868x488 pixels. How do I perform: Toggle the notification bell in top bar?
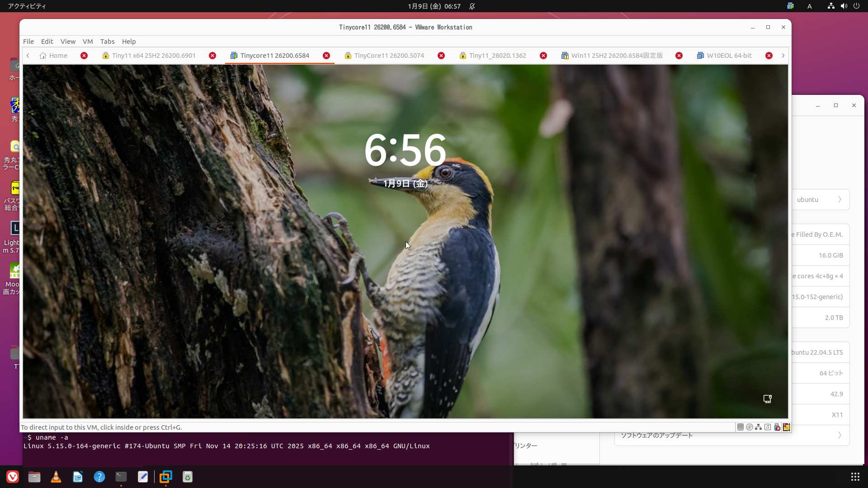pos(472,6)
